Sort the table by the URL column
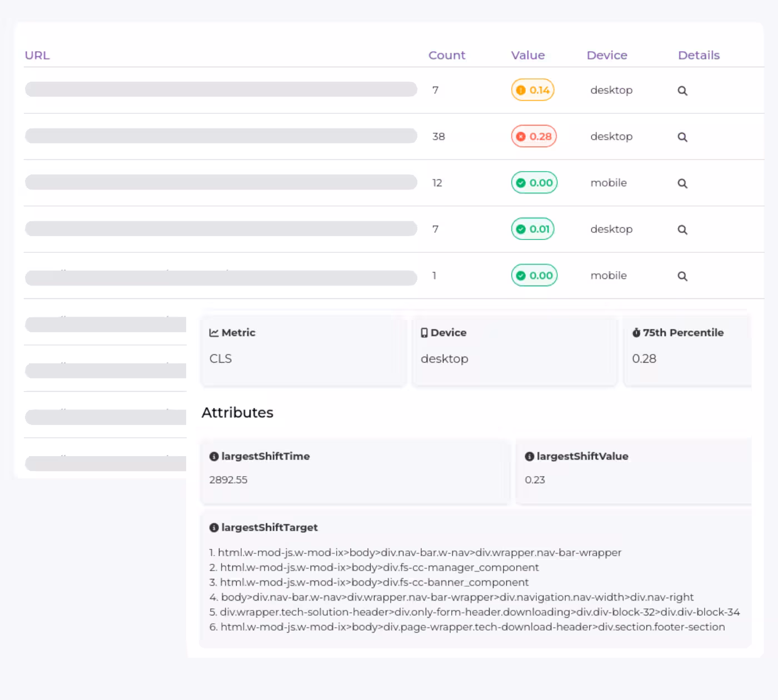This screenshot has width=778, height=700. tap(37, 55)
